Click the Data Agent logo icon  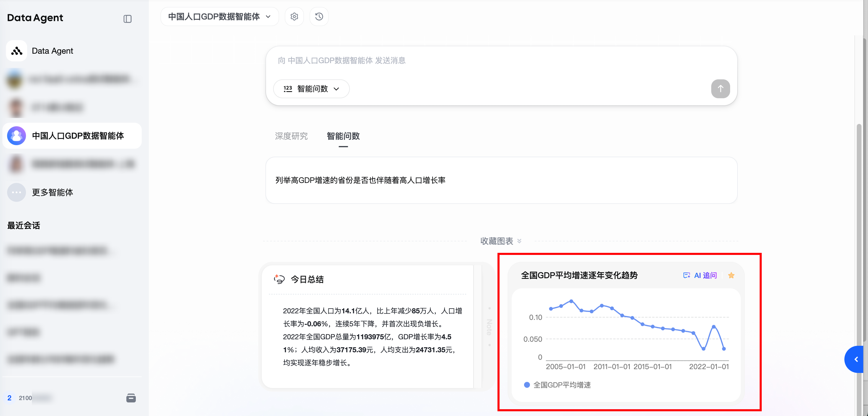(x=17, y=51)
